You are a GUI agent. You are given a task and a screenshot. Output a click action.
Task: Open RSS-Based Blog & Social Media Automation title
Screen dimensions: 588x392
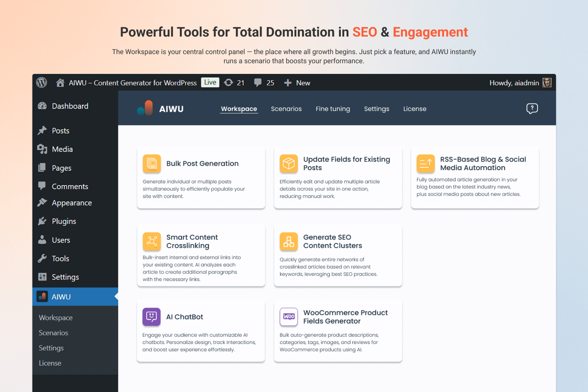click(483, 163)
